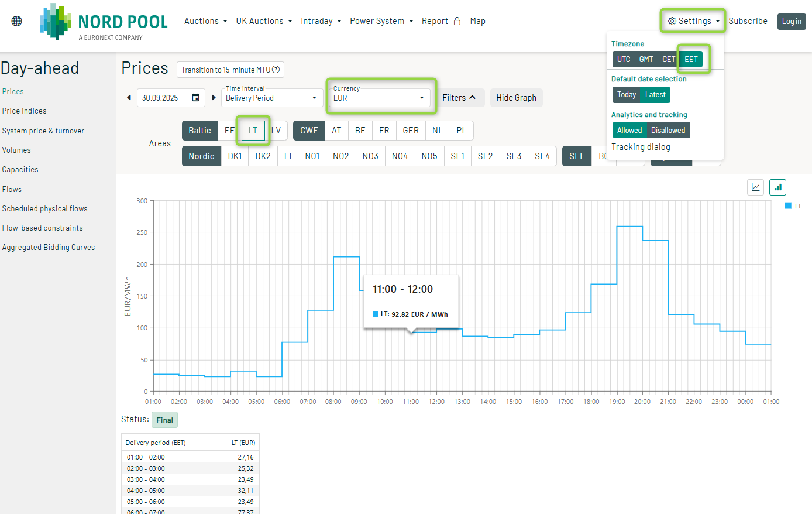Open Volumes in sidebar
Screen dimensions: 812x514
point(16,150)
